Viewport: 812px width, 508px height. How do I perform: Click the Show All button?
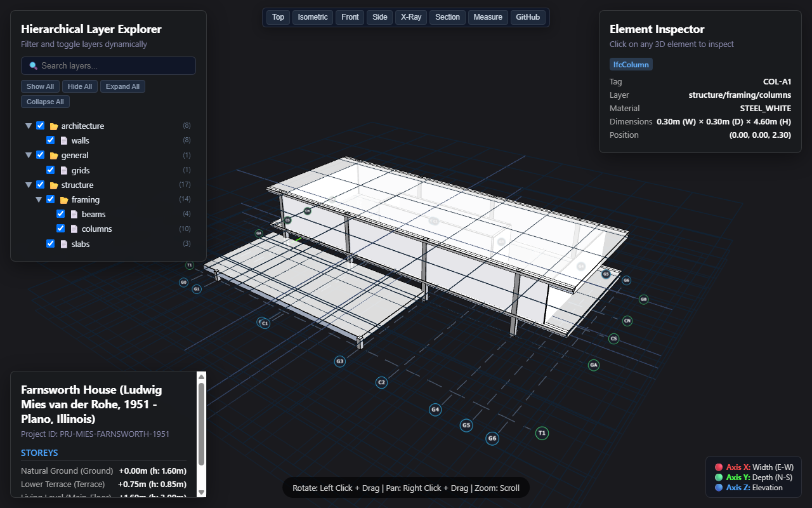pyautogui.click(x=41, y=86)
